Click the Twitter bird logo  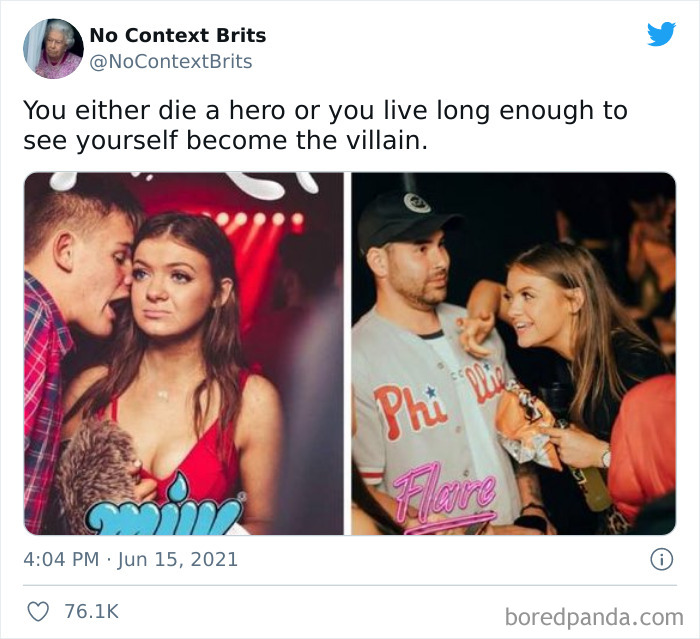[x=661, y=33]
